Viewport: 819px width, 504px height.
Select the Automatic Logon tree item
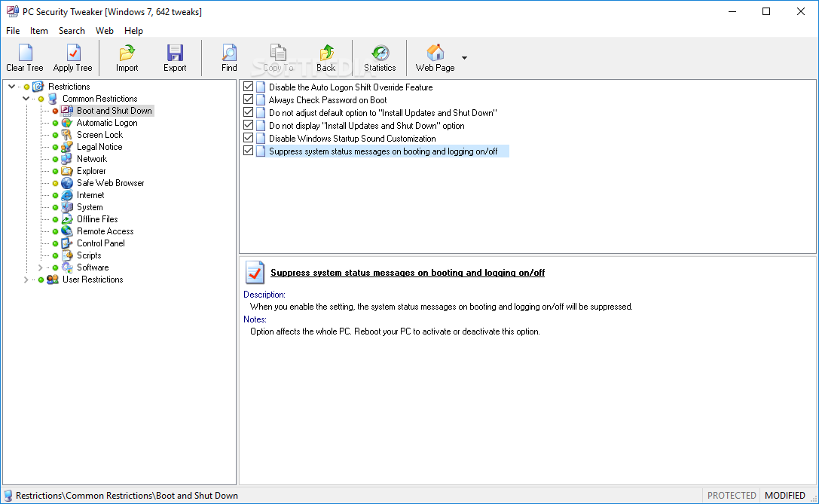point(107,123)
